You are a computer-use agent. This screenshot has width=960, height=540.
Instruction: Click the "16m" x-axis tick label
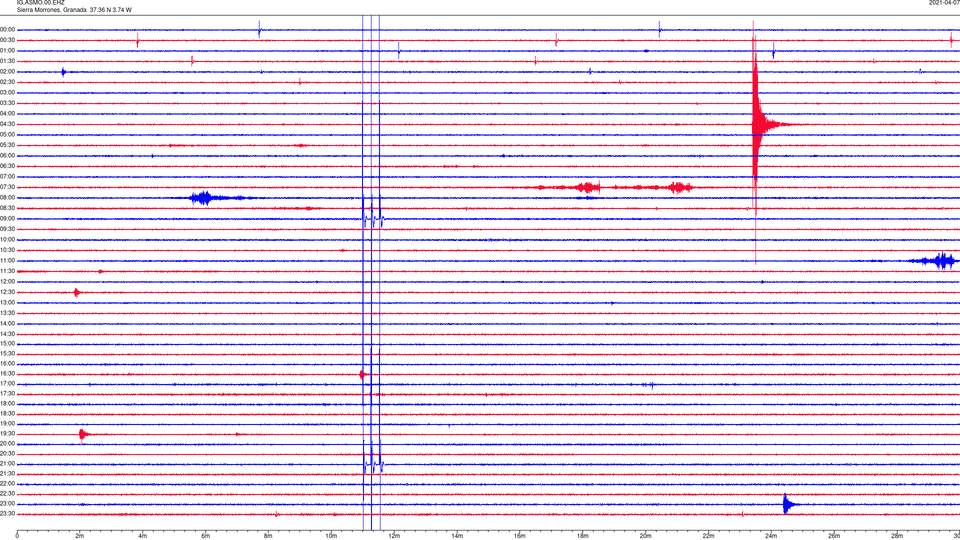point(520,536)
